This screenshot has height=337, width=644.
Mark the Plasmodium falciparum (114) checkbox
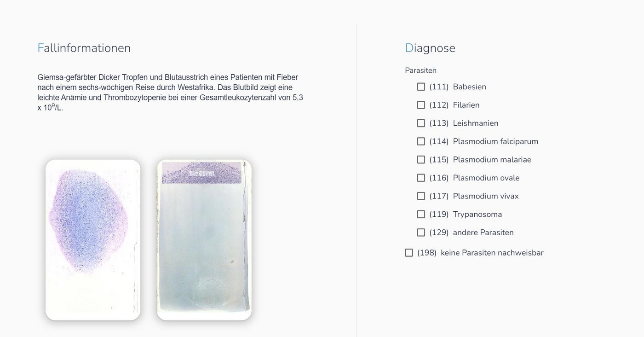coord(421,141)
